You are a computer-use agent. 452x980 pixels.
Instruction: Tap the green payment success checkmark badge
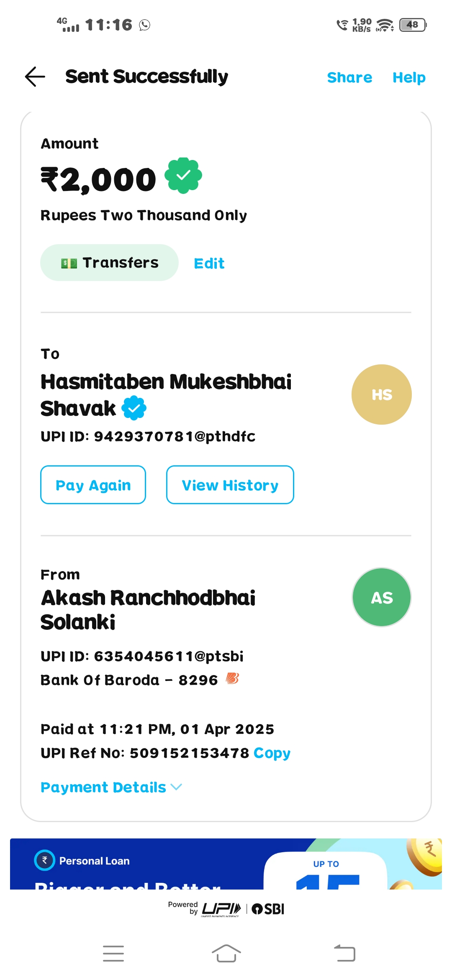(x=183, y=175)
